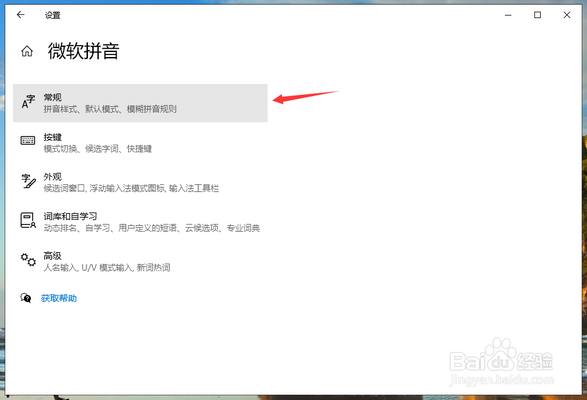Open the 常规 settings entry
This screenshot has height=400, width=587.
click(140, 103)
